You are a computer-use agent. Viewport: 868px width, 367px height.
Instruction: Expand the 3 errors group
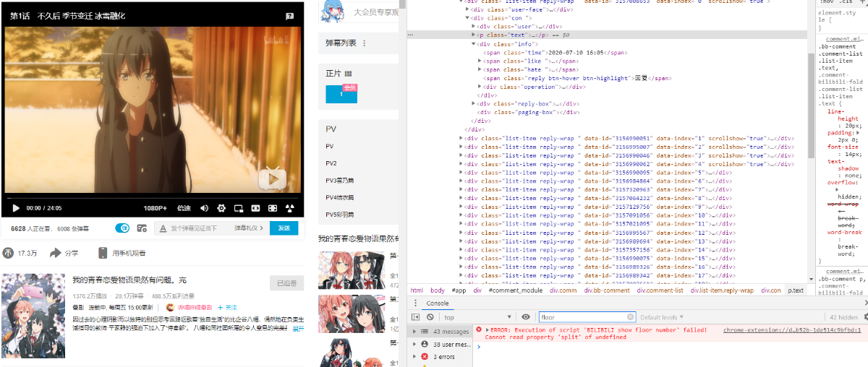click(x=414, y=357)
